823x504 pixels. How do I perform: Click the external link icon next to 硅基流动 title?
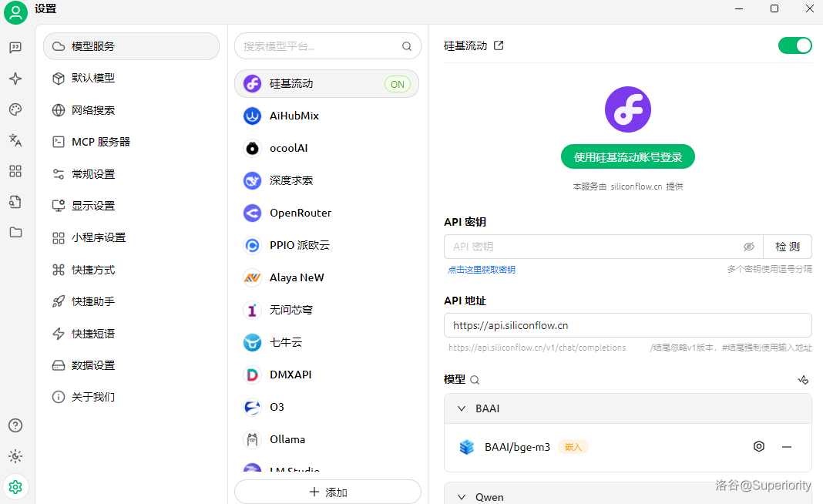(x=499, y=45)
